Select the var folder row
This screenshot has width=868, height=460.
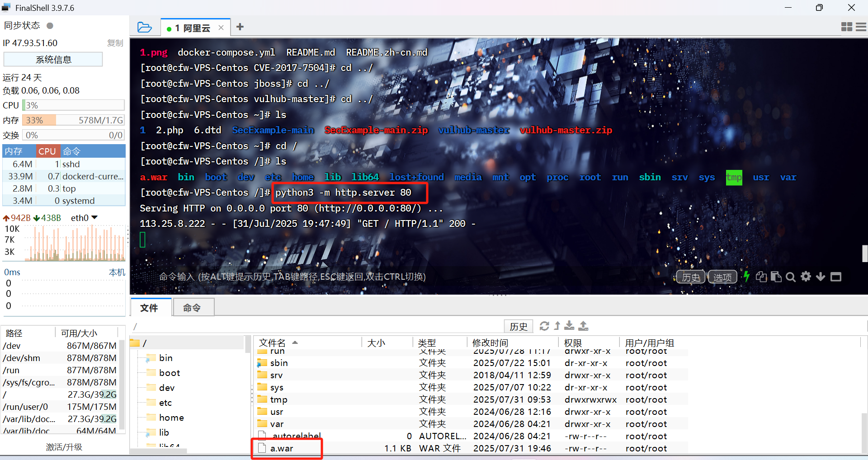point(470,424)
